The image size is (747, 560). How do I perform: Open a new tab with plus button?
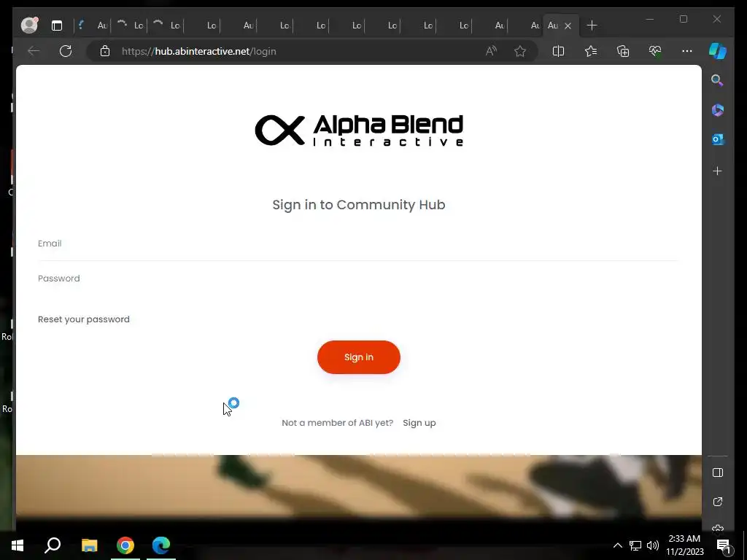[592, 26]
